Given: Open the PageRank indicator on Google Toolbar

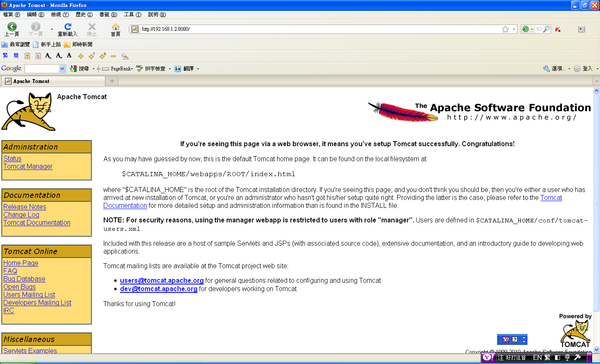Looking at the screenshot, I should tap(117, 69).
